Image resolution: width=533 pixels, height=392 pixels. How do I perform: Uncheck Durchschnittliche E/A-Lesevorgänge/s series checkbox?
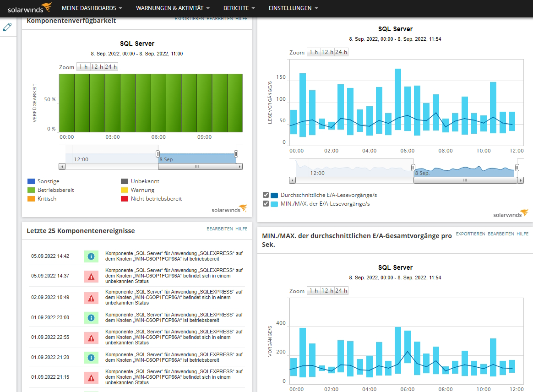[266, 195]
